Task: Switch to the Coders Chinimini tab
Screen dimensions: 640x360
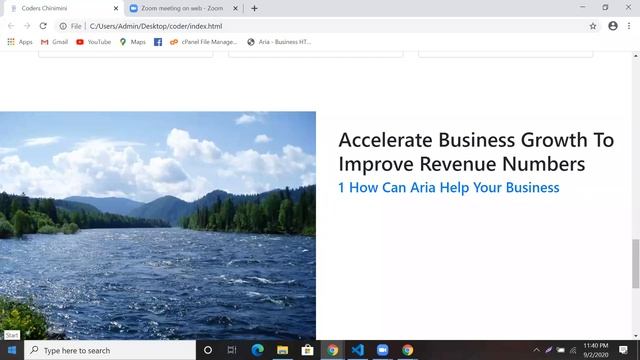Action: pos(61,8)
